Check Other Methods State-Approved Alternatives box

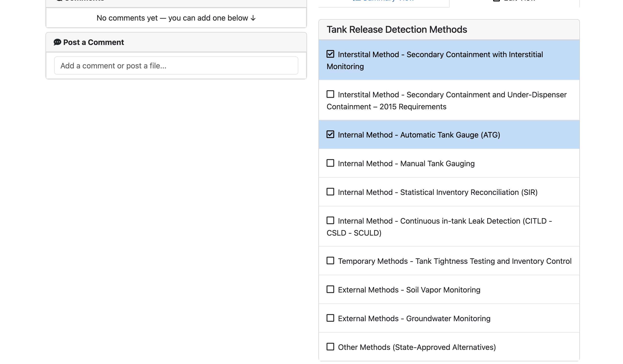tap(330, 347)
